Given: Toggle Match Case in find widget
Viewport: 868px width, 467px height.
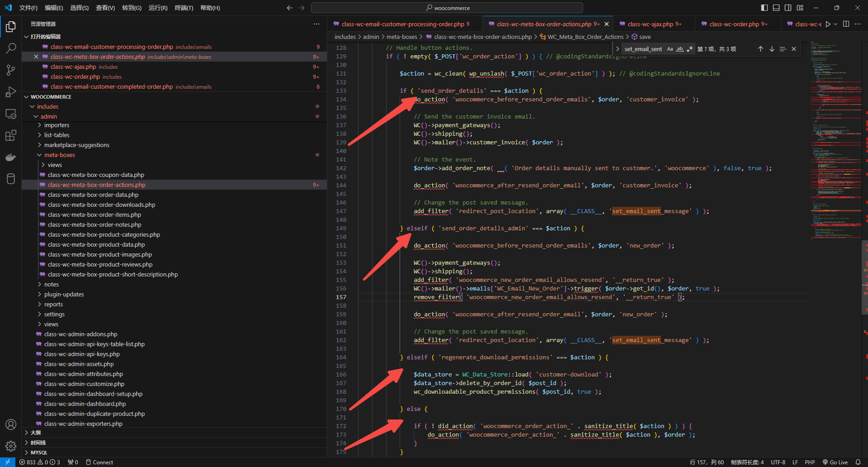Looking at the screenshot, I should (x=670, y=49).
